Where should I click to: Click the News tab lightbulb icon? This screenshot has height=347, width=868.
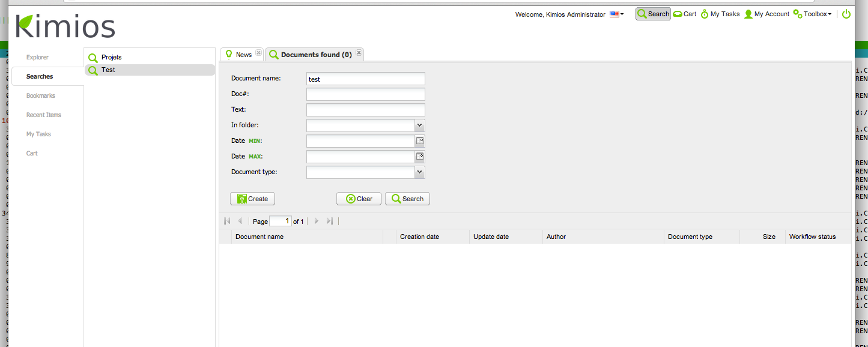click(230, 53)
